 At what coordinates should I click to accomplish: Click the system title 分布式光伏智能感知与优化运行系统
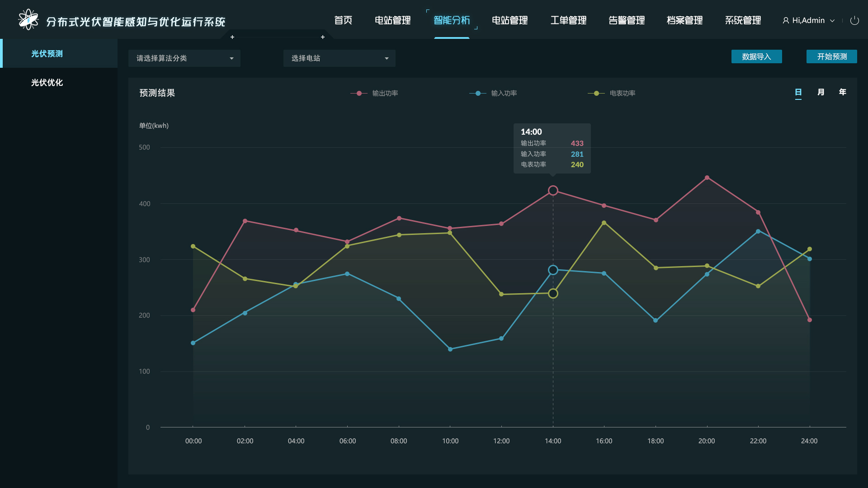click(x=136, y=22)
